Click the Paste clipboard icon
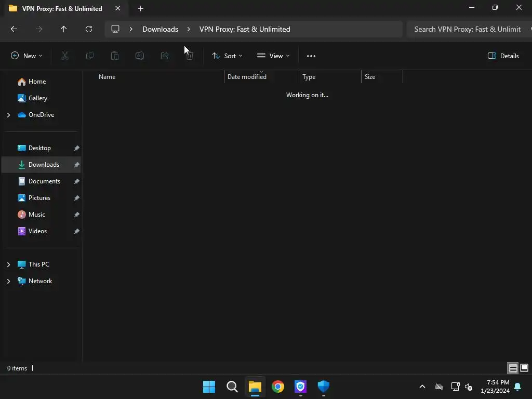This screenshot has width=532, height=399. [x=115, y=56]
